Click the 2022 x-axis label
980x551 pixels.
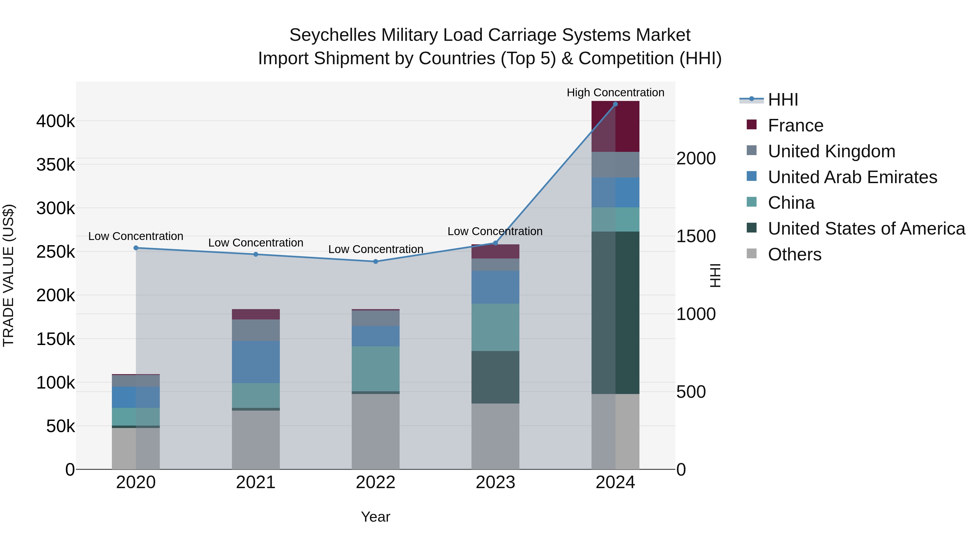pos(375,482)
